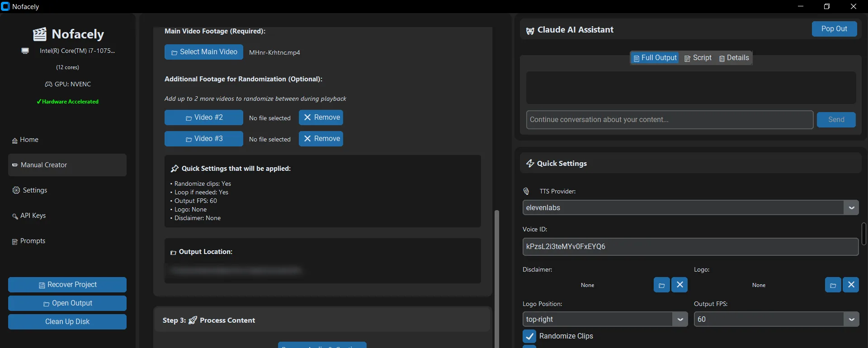This screenshot has height=348, width=868.
Task: Click the CPU monitor icon beside Intel Core
Action: coord(25,51)
